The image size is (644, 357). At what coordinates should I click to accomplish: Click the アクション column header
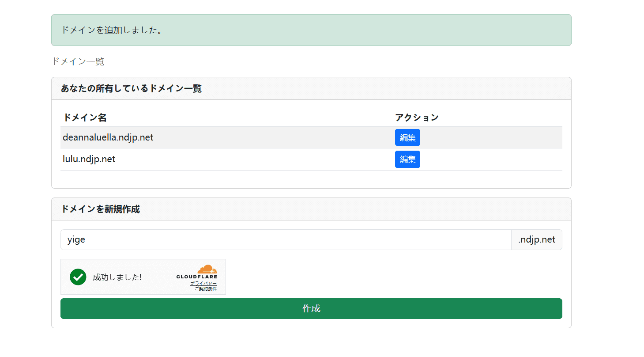417,118
